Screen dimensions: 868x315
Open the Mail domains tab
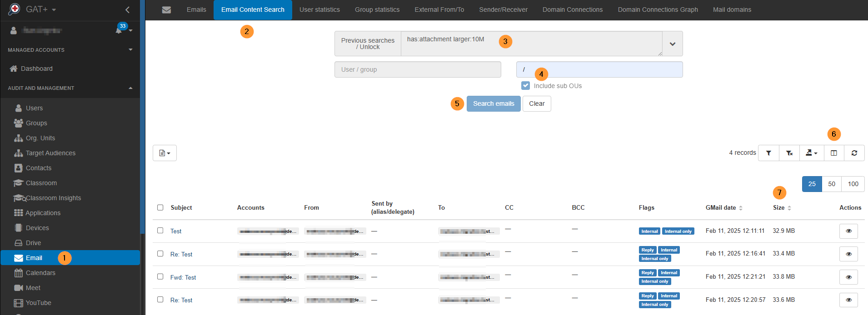(732, 10)
